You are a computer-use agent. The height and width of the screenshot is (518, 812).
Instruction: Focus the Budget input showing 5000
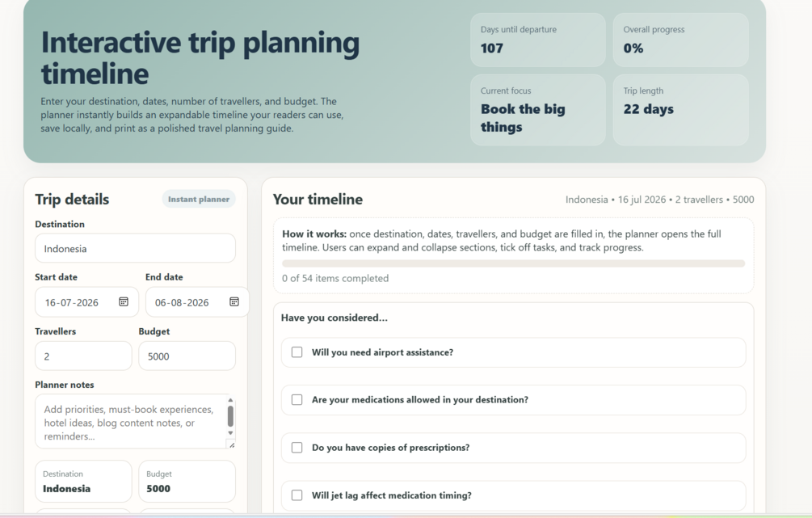pos(187,356)
